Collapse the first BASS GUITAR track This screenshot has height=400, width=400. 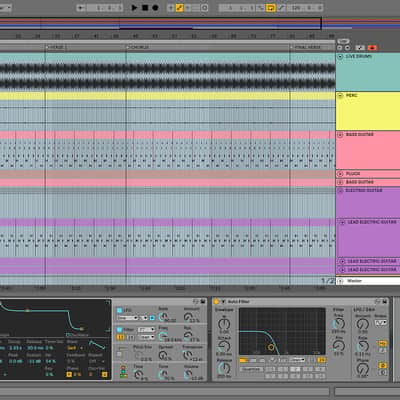click(340, 135)
